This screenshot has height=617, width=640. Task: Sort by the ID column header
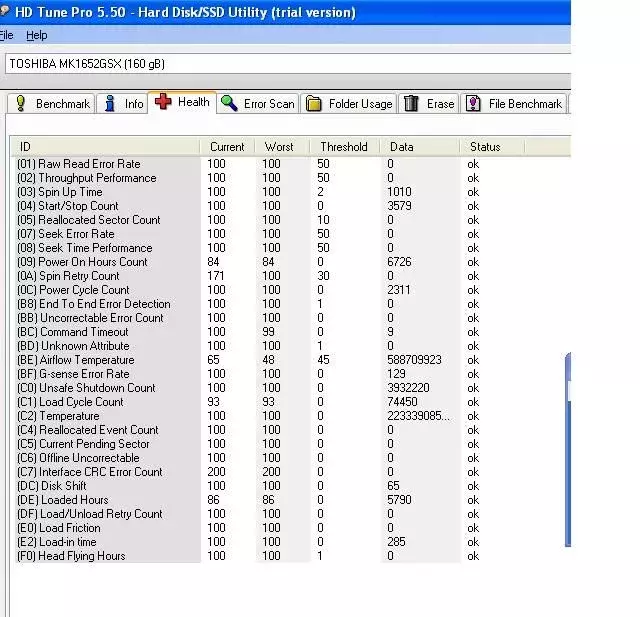point(105,147)
